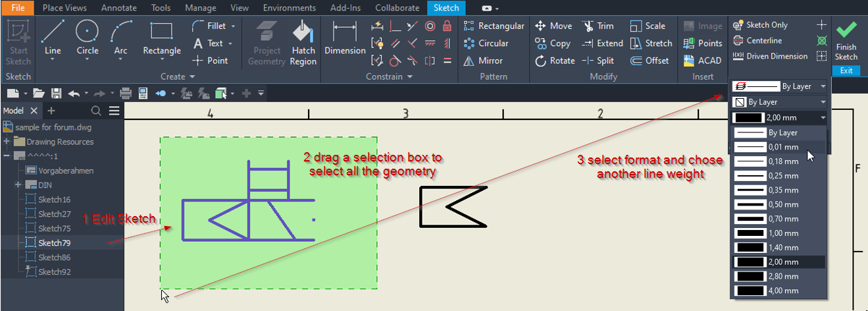
Task: Open the browser search
Action: pyautogui.click(x=96, y=110)
